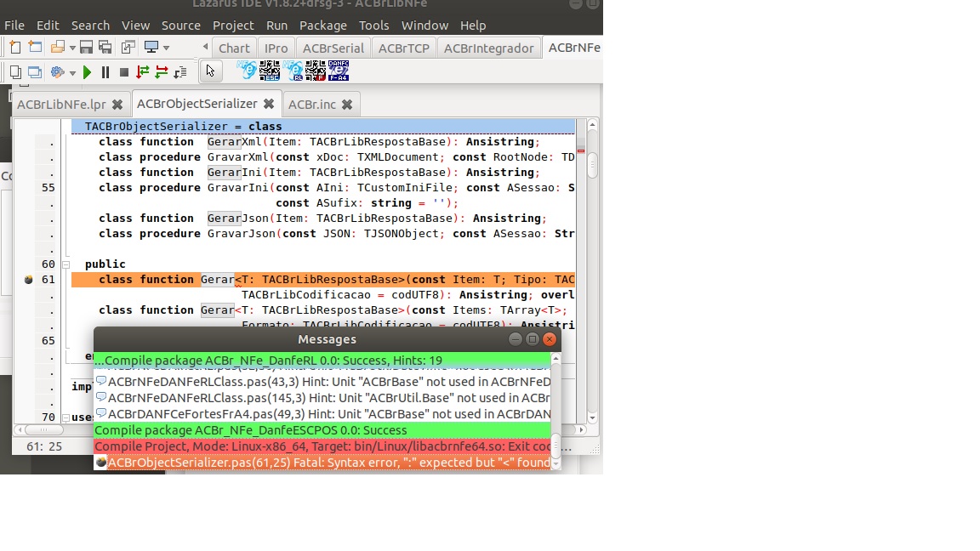Screen dimensions: 980x551
Task: Click the build mode gear icon
Action: [x=58, y=72]
